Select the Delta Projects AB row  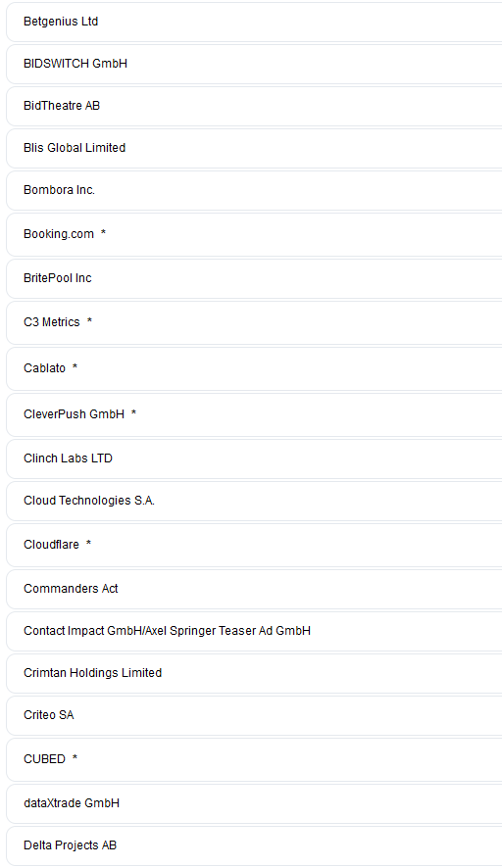tap(254, 845)
